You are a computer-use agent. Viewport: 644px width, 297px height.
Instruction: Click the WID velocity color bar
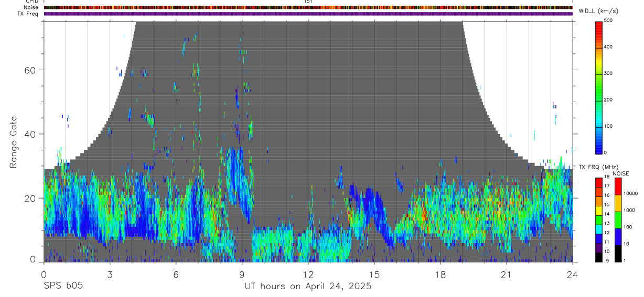(599, 87)
